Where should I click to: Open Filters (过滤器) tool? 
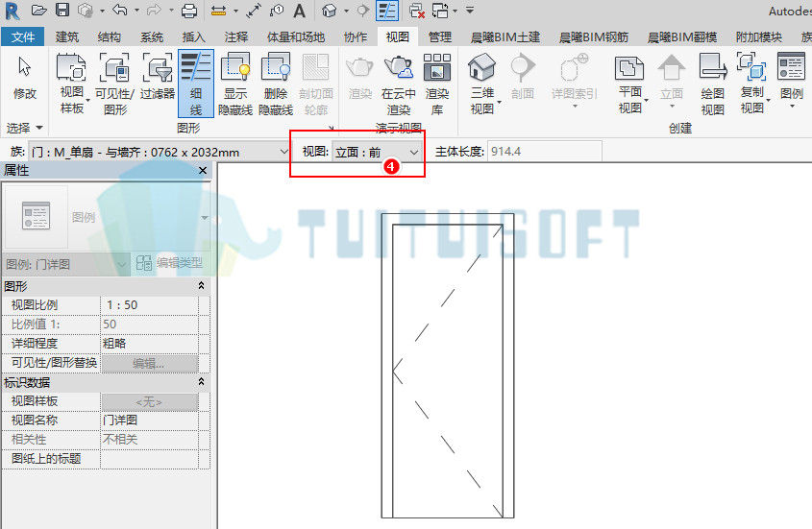click(158, 78)
